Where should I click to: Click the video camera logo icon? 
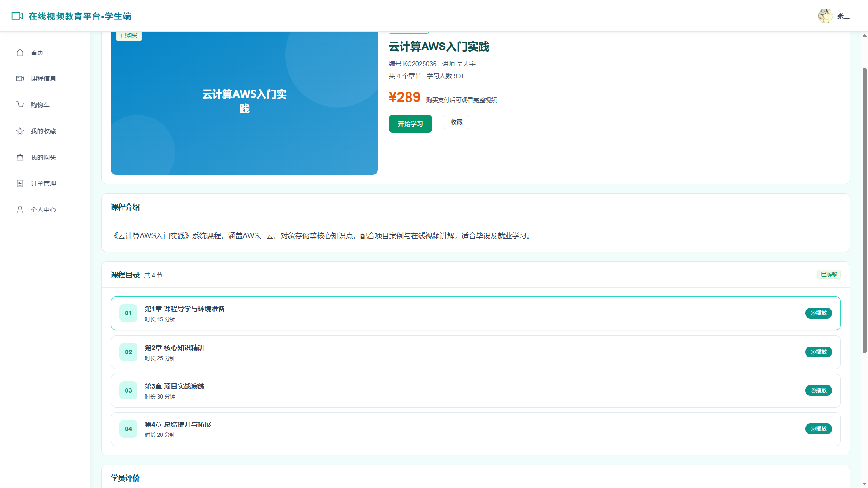point(17,16)
